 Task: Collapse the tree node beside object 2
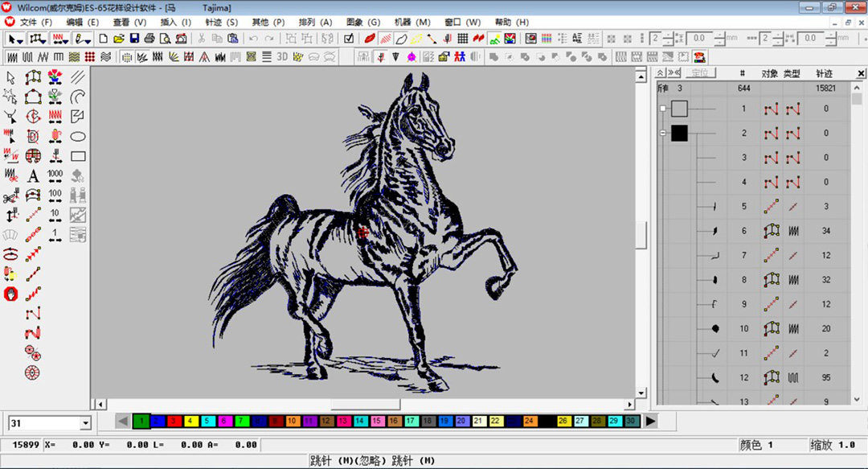(662, 133)
